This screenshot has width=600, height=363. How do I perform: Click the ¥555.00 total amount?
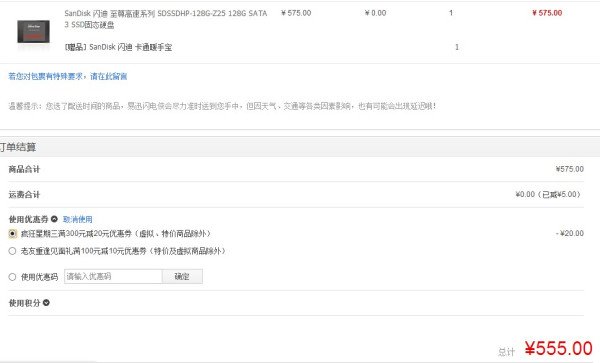coord(558,348)
